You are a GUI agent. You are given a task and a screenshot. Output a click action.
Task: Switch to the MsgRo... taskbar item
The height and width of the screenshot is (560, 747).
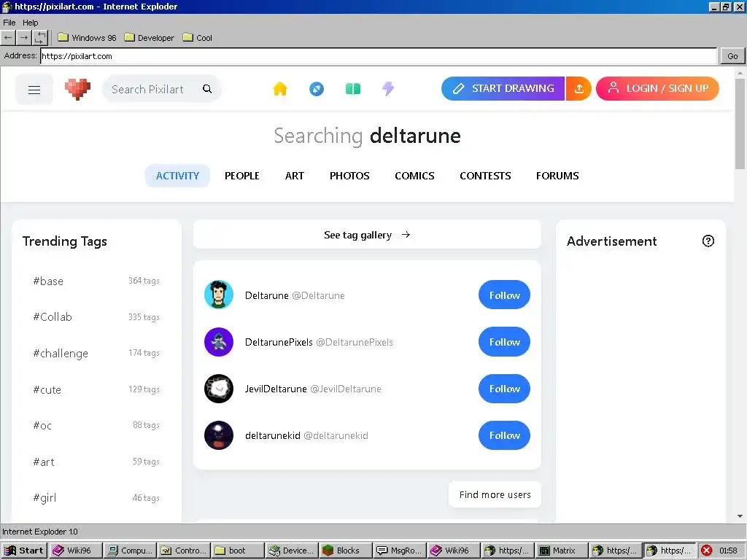pos(400,551)
